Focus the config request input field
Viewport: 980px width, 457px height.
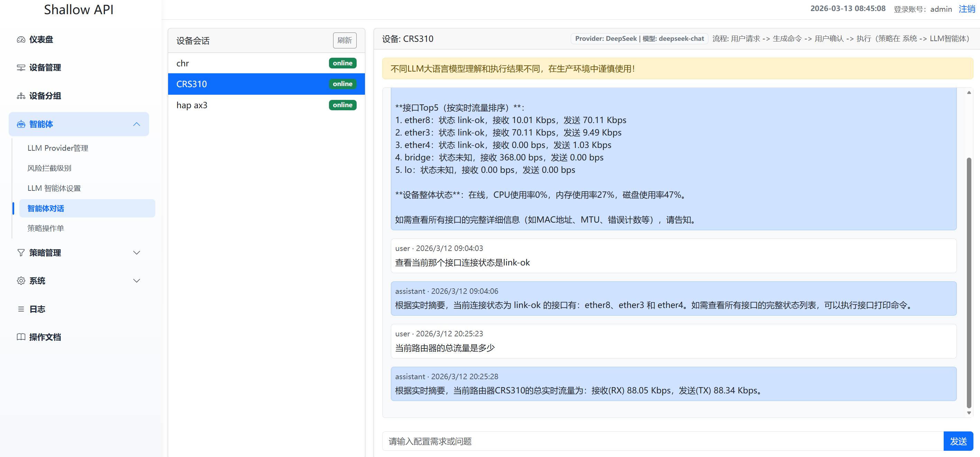pos(662,441)
